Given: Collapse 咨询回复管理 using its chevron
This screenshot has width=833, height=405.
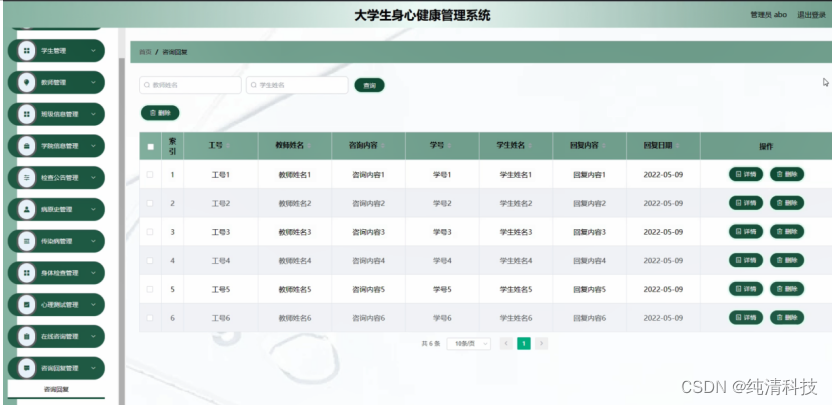Looking at the screenshot, I should point(94,368).
